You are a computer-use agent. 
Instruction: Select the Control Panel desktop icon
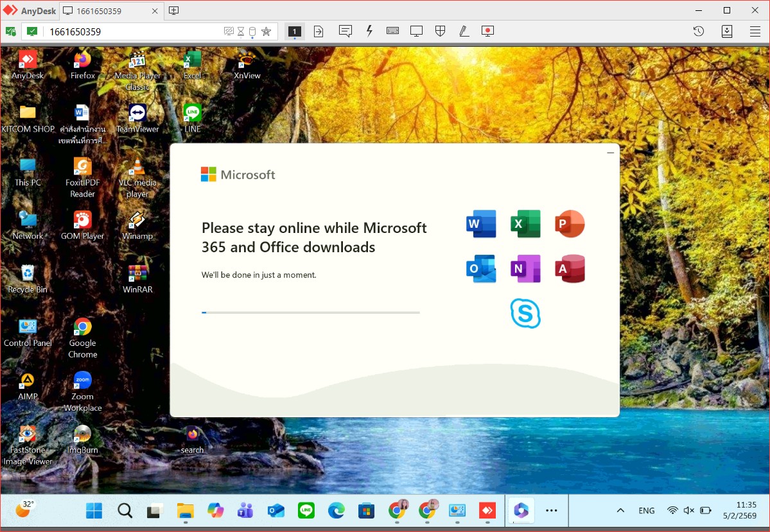[x=28, y=333]
